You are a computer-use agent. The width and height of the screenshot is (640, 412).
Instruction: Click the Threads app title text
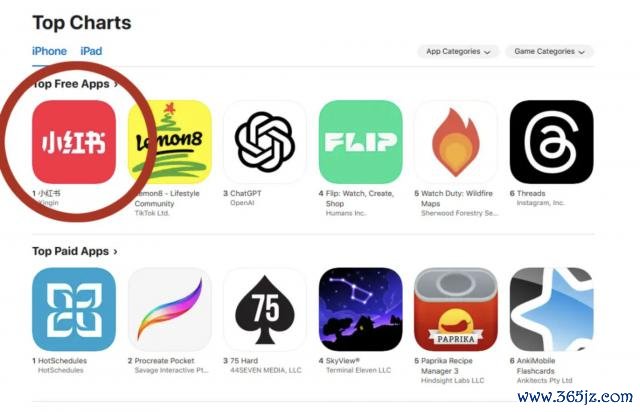531,194
